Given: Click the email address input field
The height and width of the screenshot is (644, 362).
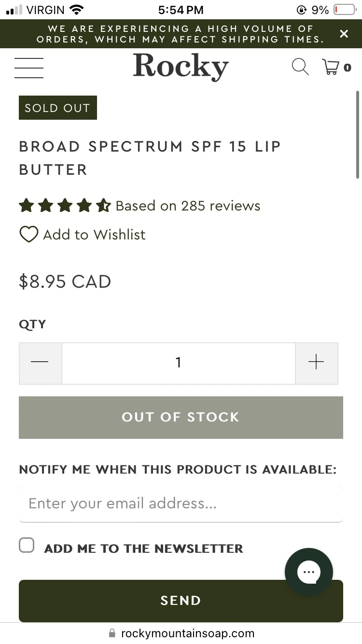Looking at the screenshot, I should click(181, 504).
